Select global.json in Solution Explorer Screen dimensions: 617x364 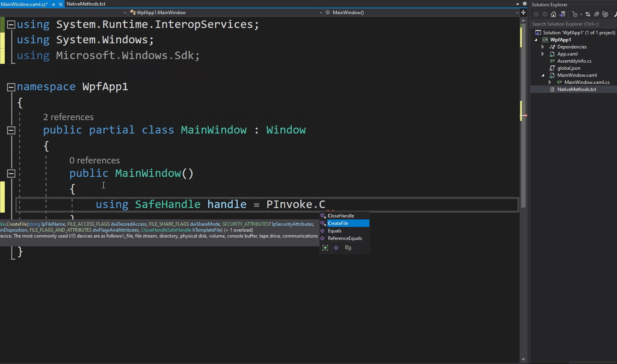[x=569, y=68]
